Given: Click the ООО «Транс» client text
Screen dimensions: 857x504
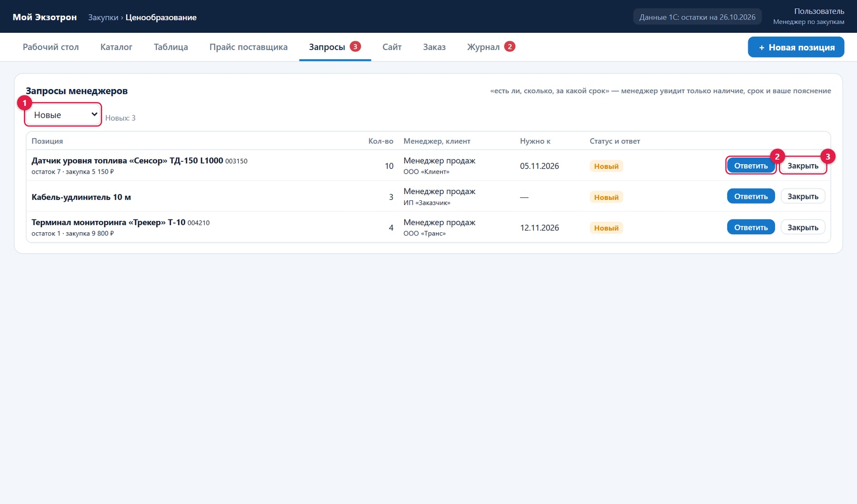Looking at the screenshot, I should tap(425, 233).
